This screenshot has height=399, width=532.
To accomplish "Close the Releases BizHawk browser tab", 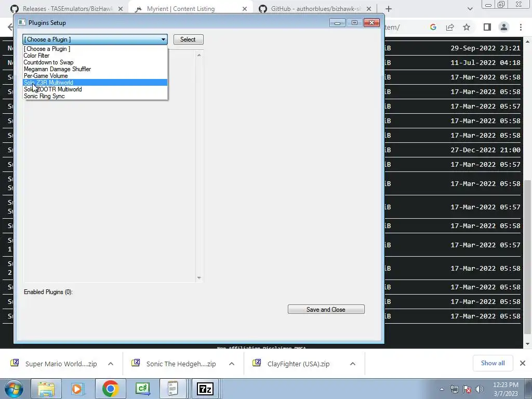I will tap(121, 9).
